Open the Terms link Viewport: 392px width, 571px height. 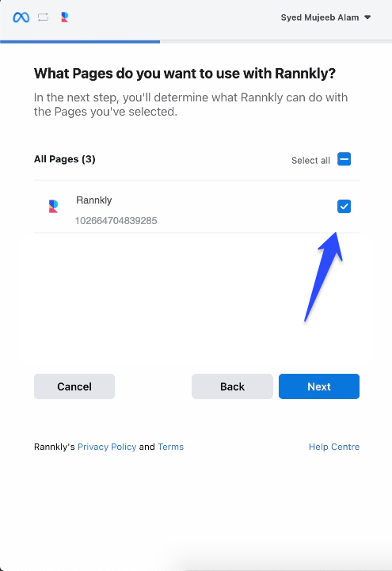[x=171, y=447]
